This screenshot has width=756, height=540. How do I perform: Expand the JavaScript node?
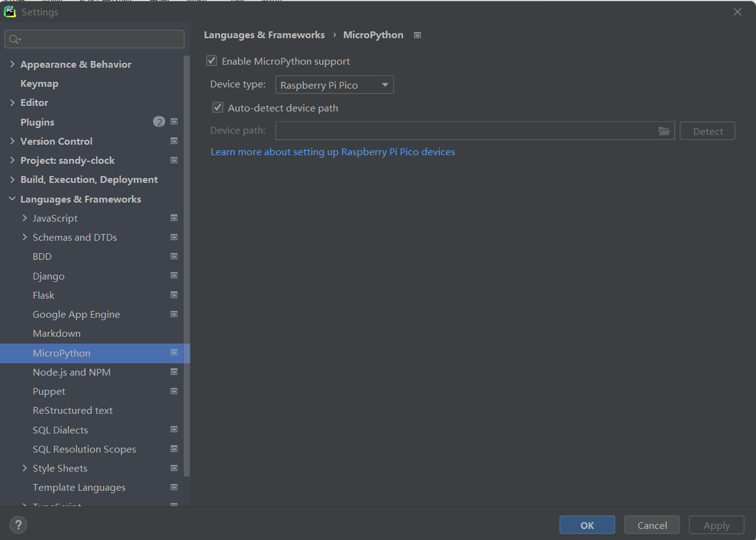click(x=25, y=218)
